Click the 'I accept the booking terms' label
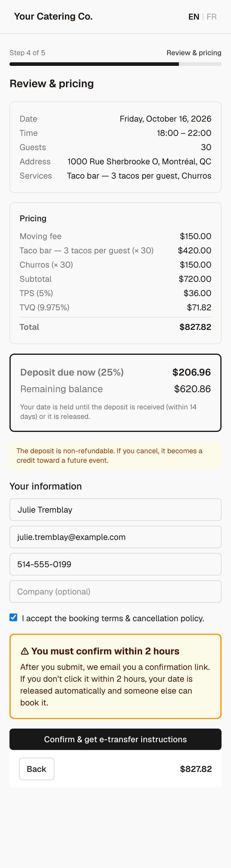This screenshot has height=868, width=231. 113,618
